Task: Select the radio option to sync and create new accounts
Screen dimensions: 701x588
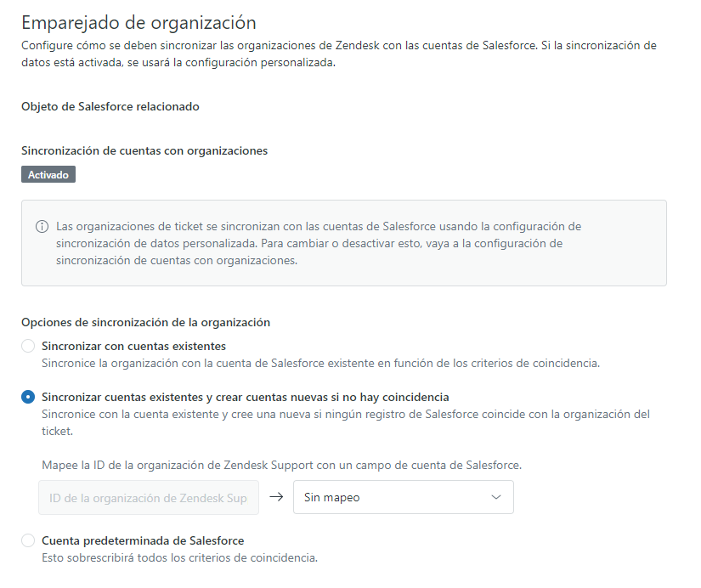Action: (28, 397)
